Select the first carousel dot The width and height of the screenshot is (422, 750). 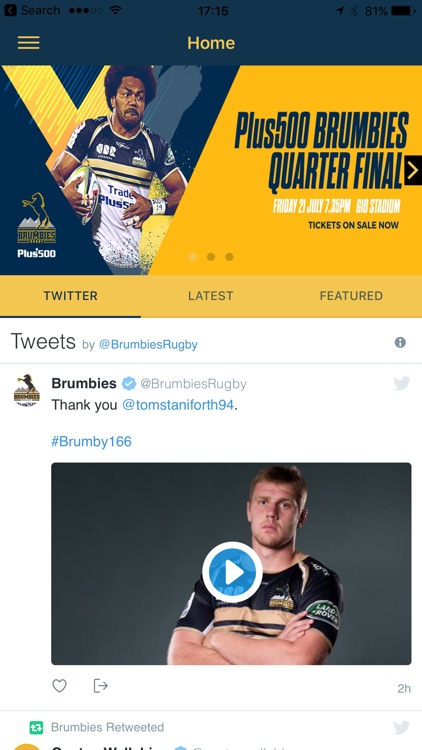click(x=193, y=257)
